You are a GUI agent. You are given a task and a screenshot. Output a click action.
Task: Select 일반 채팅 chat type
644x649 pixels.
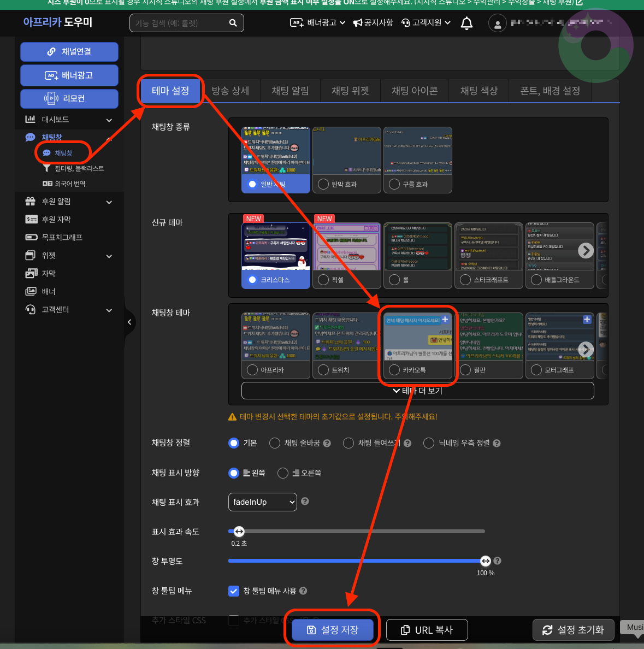(x=276, y=160)
